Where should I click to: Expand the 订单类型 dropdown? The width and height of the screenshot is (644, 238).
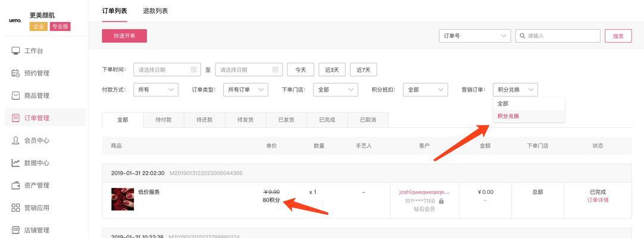(245, 90)
